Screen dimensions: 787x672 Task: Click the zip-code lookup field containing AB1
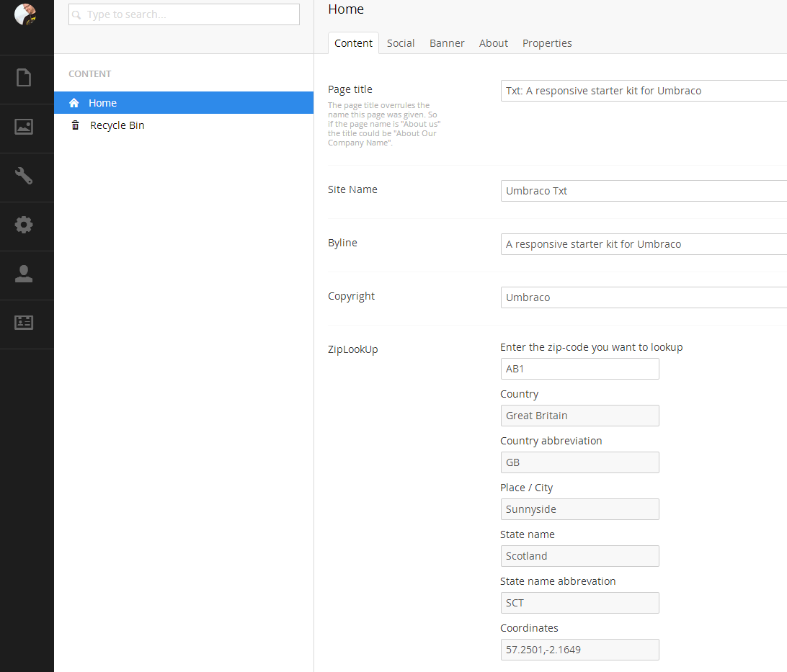click(579, 369)
